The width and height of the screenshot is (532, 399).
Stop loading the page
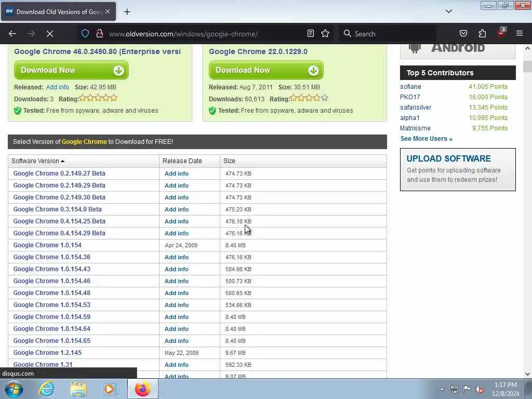click(49, 34)
